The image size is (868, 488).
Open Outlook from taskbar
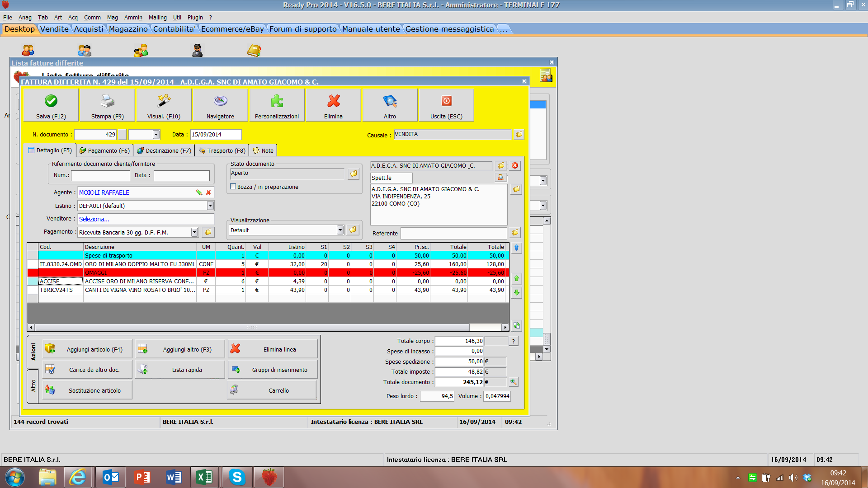click(x=111, y=477)
